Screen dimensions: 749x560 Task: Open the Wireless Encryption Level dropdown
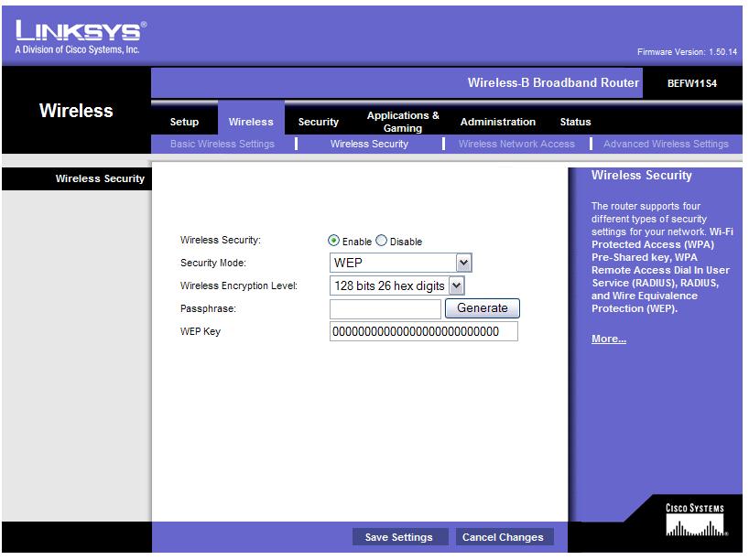pos(397,285)
